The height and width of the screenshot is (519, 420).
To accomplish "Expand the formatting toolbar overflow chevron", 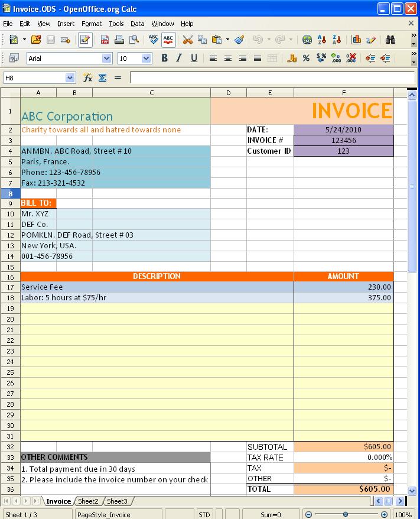I will [x=414, y=54].
